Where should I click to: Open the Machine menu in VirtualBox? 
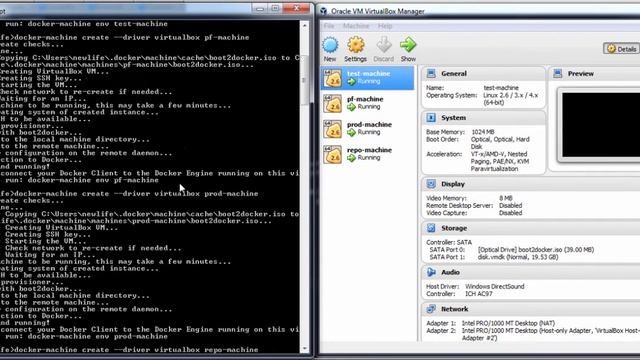(356, 26)
